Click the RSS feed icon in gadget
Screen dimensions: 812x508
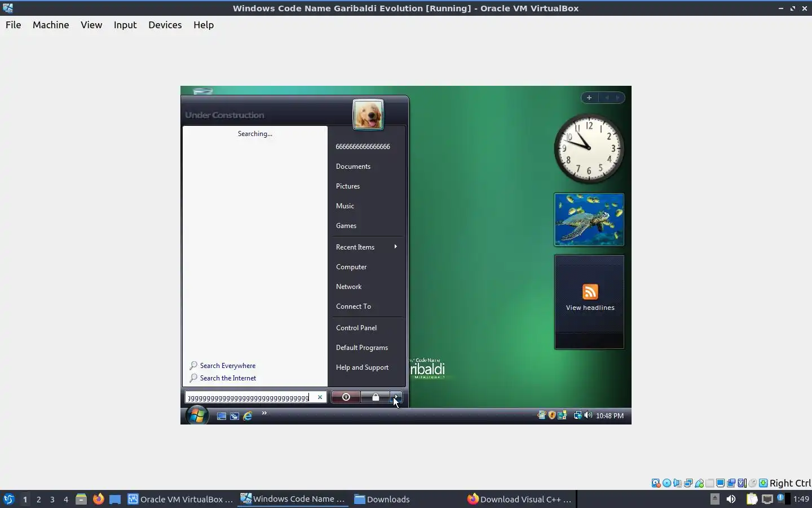(x=590, y=292)
